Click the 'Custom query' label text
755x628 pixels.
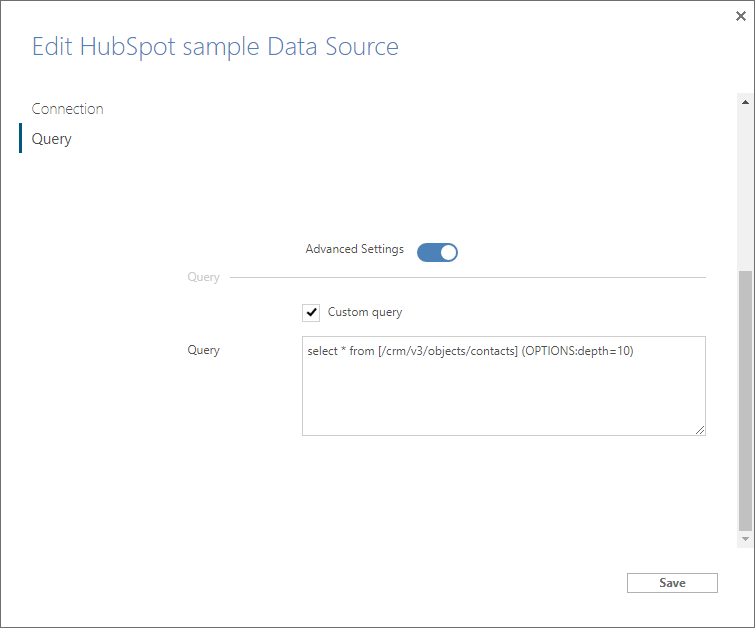pos(365,312)
